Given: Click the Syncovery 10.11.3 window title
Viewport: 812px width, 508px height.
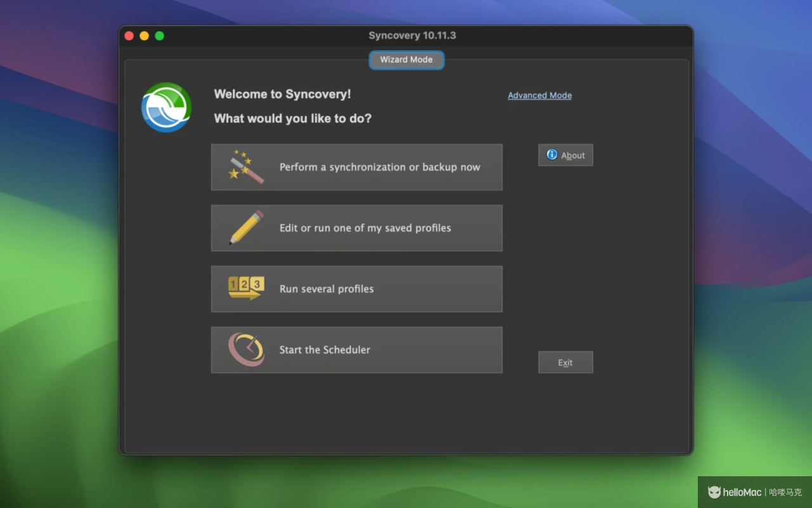Looking at the screenshot, I should coord(412,36).
